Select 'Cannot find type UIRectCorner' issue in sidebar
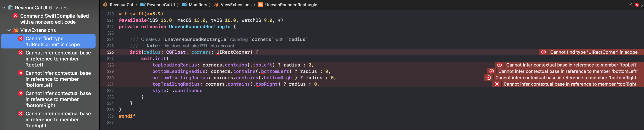Image resolution: width=644 pixels, height=130 pixels. click(x=48, y=41)
